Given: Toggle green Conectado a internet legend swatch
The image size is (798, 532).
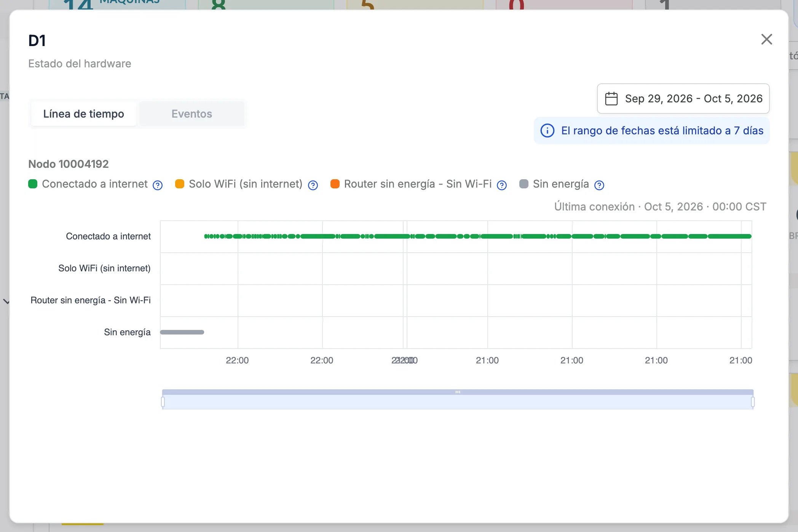Looking at the screenshot, I should 33,184.
